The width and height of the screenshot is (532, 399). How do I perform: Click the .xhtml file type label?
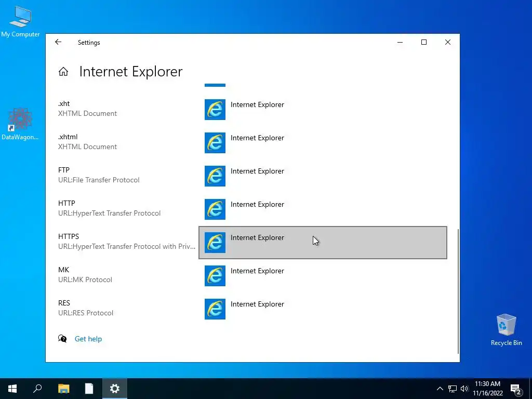[x=68, y=137]
